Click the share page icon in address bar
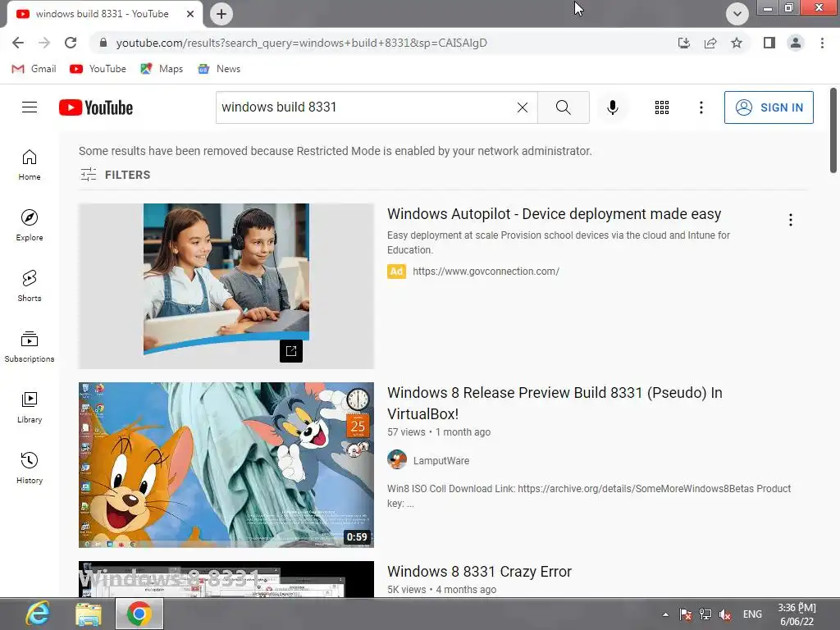The image size is (840, 630). point(710,43)
